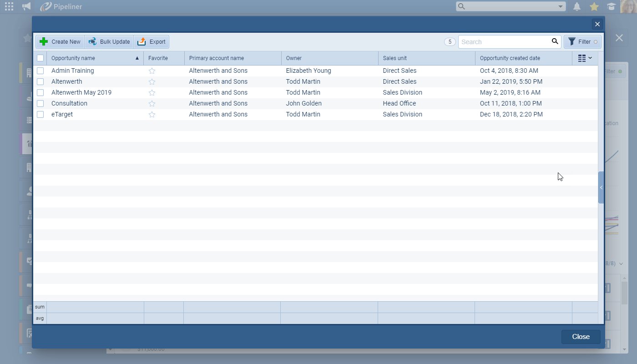Mark eTarget opportunity as favorite
The width and height of the screenshot is (637, 364).
coord(152,115)
